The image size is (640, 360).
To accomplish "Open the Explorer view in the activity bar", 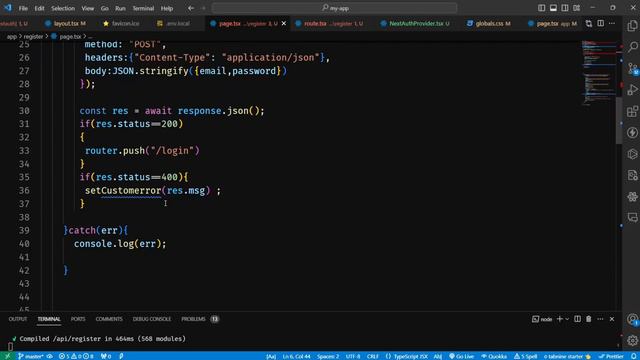I will click(632, 26).
